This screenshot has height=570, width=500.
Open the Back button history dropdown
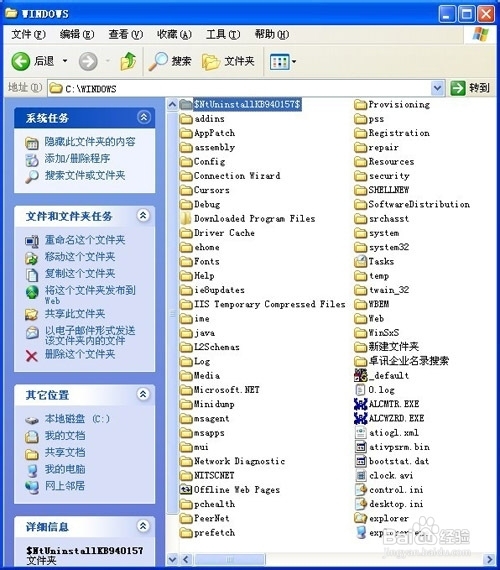click(x=65, y=61)
